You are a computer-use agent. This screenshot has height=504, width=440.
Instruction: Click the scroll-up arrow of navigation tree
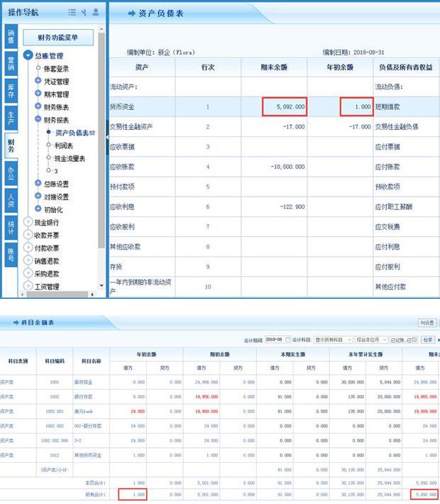(x=101, y=29)
